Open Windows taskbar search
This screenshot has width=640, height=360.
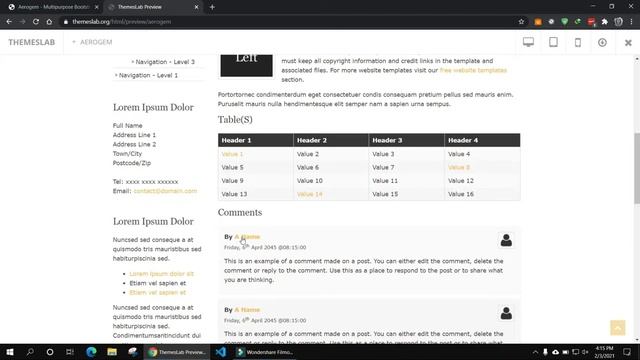(x=30, y=352)
